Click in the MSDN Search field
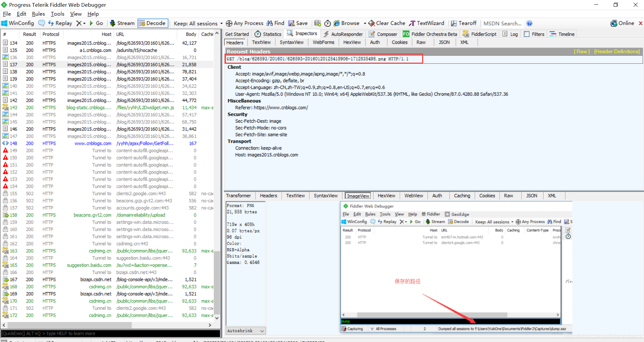The height and width of the screenshot is (342, 644). pyautogui.click(x=502, y=24)
